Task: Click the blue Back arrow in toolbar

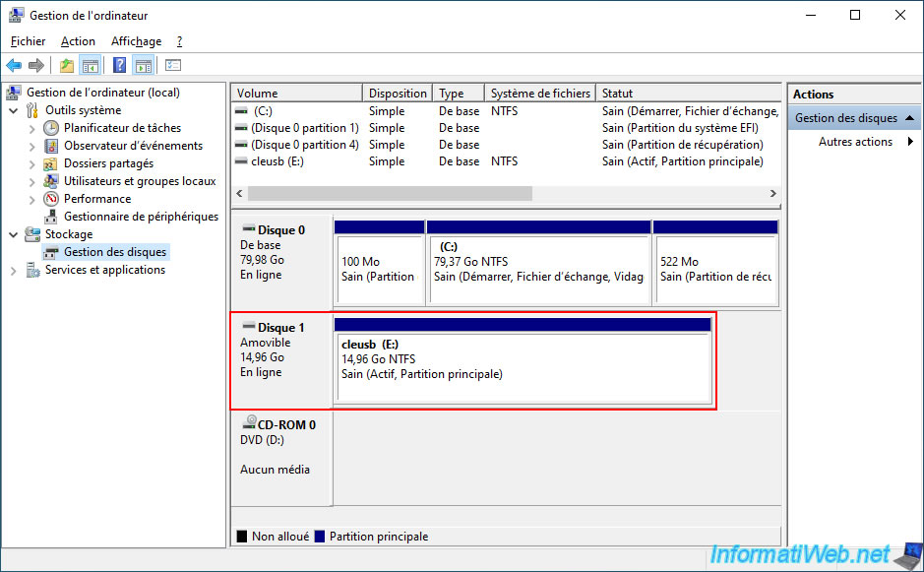Action: [14, 66]
